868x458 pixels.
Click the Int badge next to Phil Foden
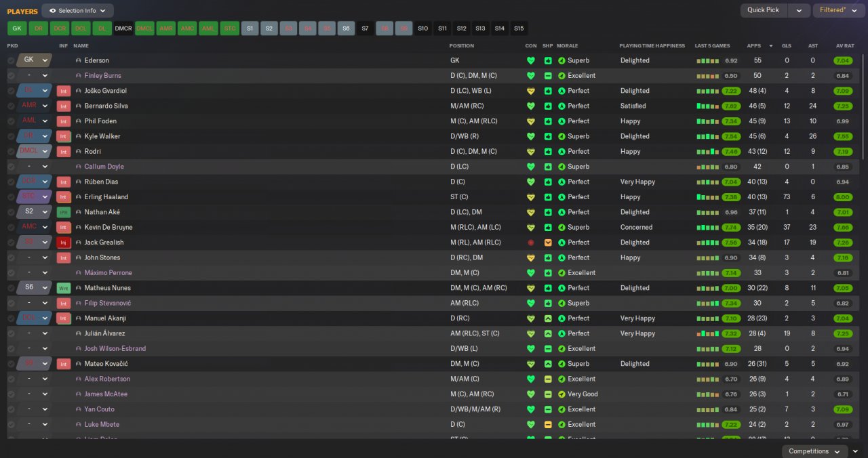point(64,121)
